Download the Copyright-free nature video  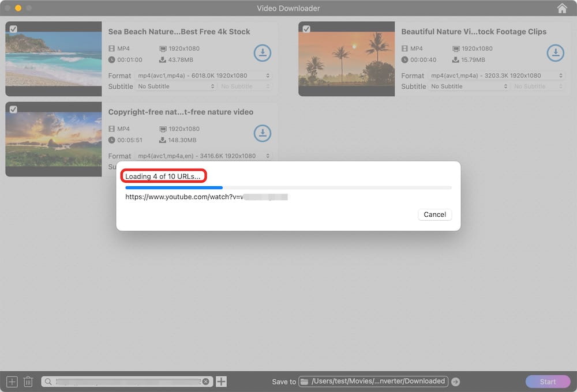(x=263, y=133)
